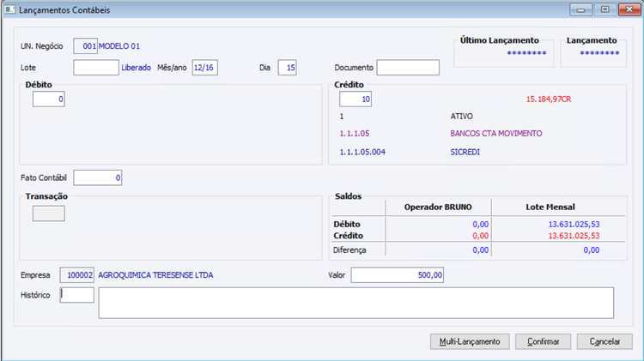Click the small Histórico code field
Screen dimensions: 644x361
[x=76, y=295]
